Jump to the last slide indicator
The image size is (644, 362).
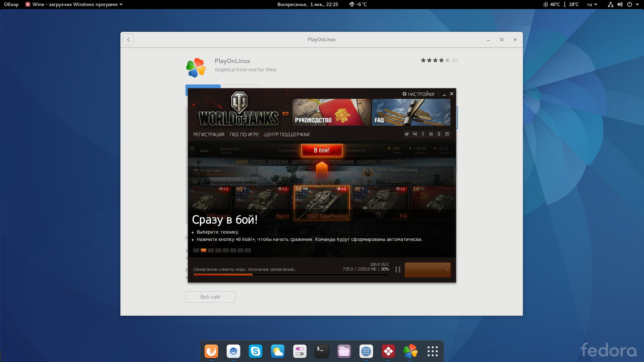point(248,250)
